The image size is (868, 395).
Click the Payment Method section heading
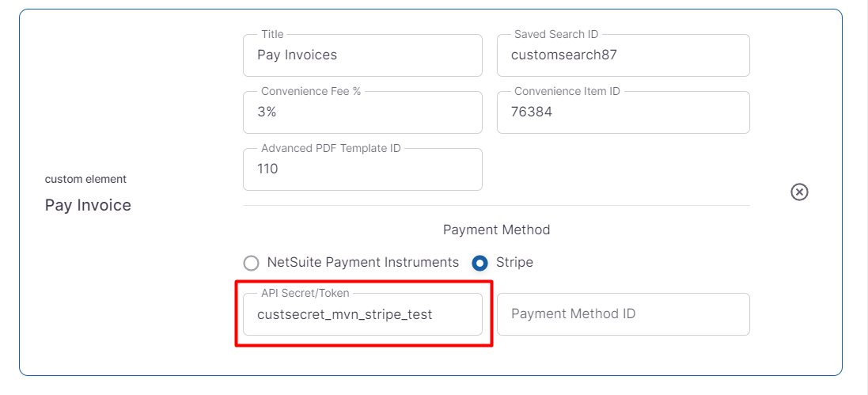496,230
